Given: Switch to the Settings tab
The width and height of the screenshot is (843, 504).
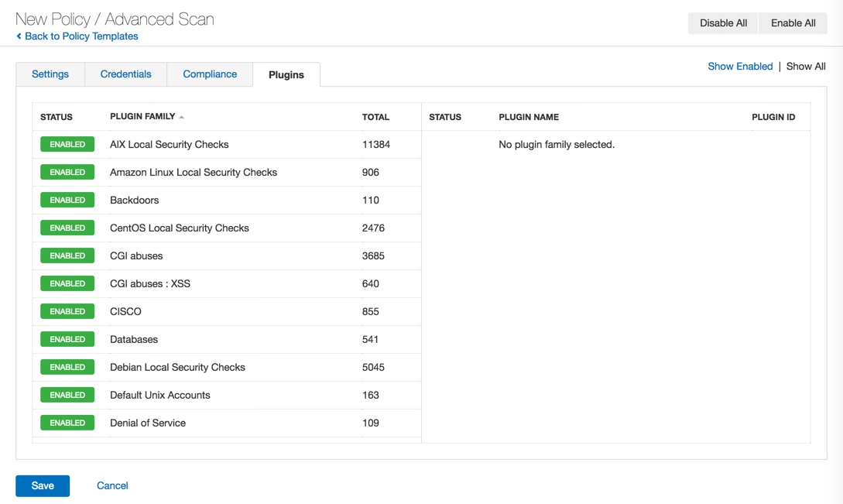Looking at the screenshot, I should 50,74.
